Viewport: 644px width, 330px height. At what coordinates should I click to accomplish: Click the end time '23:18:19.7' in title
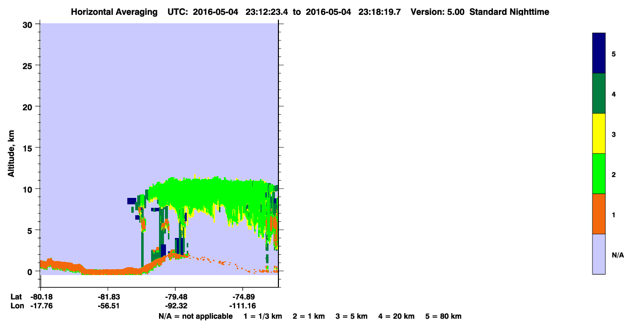point(380,12)
